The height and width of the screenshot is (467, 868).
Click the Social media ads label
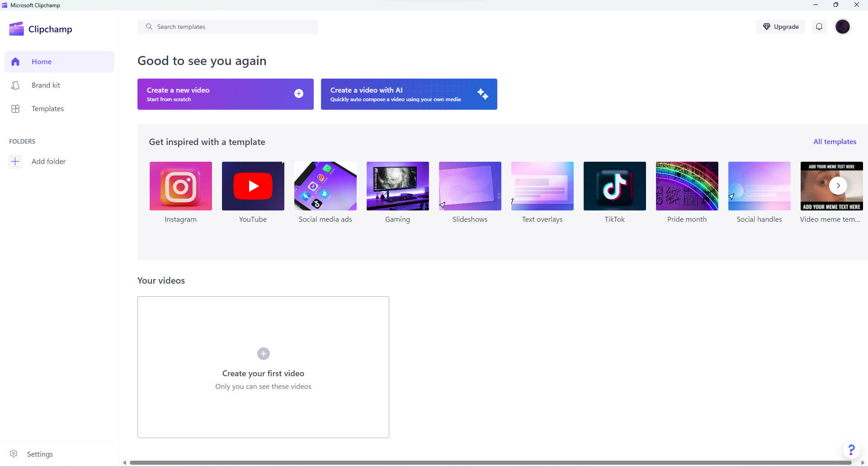point(325,219)
